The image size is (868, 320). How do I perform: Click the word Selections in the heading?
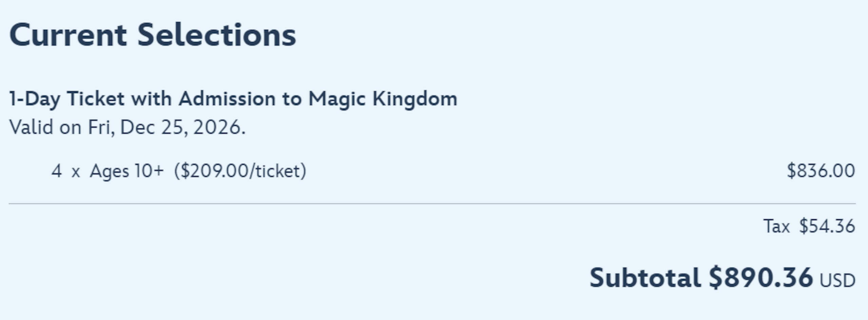(x=217, y=35)
